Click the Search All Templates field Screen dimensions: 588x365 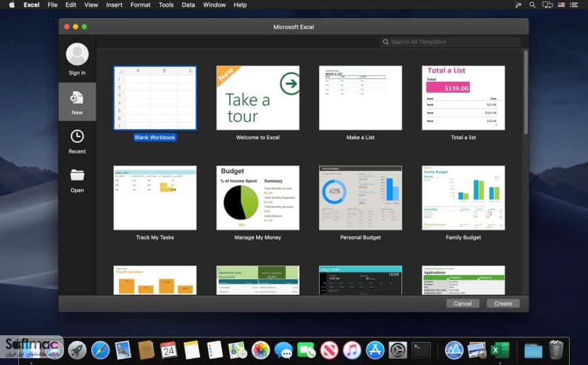[x=450, y=42]
